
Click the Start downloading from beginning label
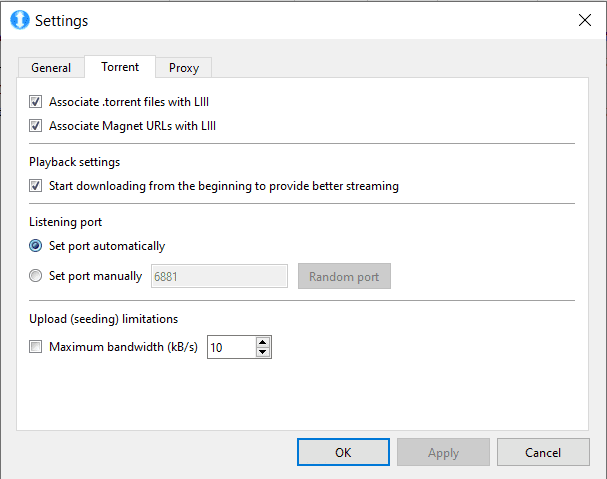click(x=224, y=186)
